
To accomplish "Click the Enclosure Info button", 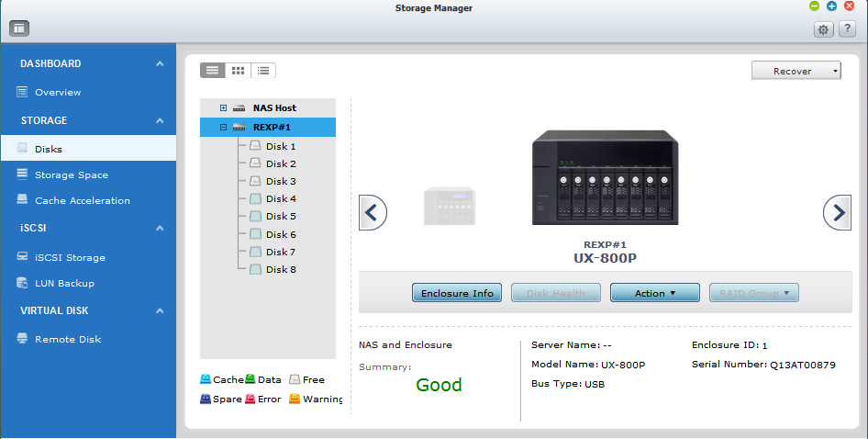I will [457, 293].
